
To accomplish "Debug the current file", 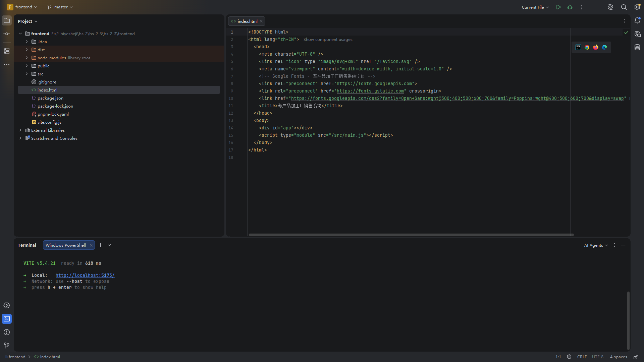I will [x=570, y=7].
